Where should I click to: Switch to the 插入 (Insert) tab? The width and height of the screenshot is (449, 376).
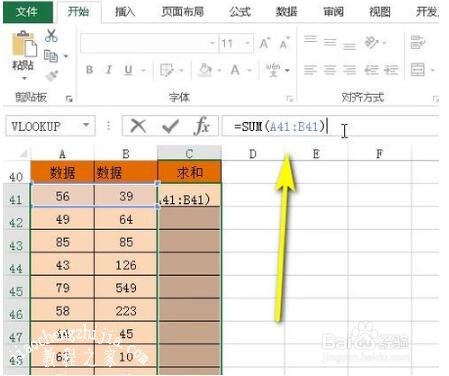(125, 12)
